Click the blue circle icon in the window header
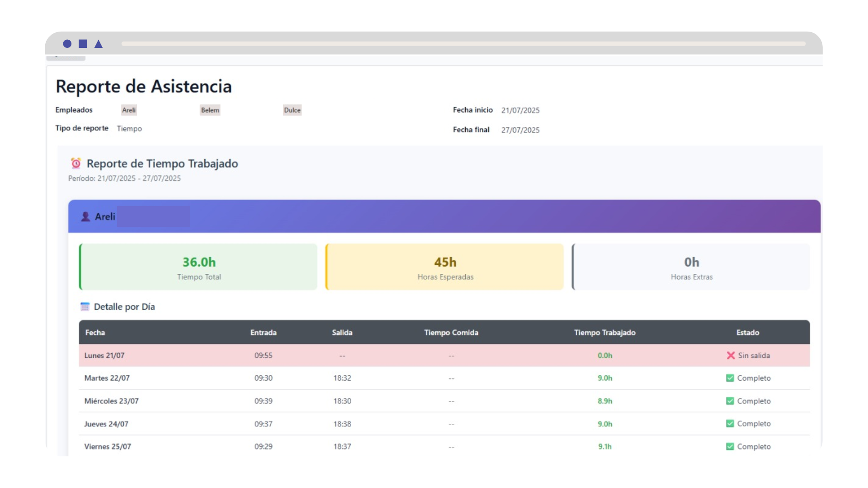 pos(67,44)
